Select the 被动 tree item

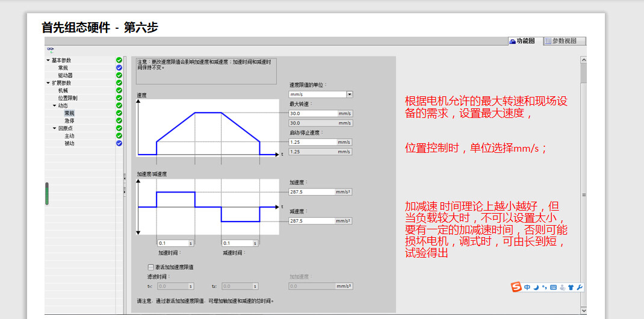(x=69, y=143)
